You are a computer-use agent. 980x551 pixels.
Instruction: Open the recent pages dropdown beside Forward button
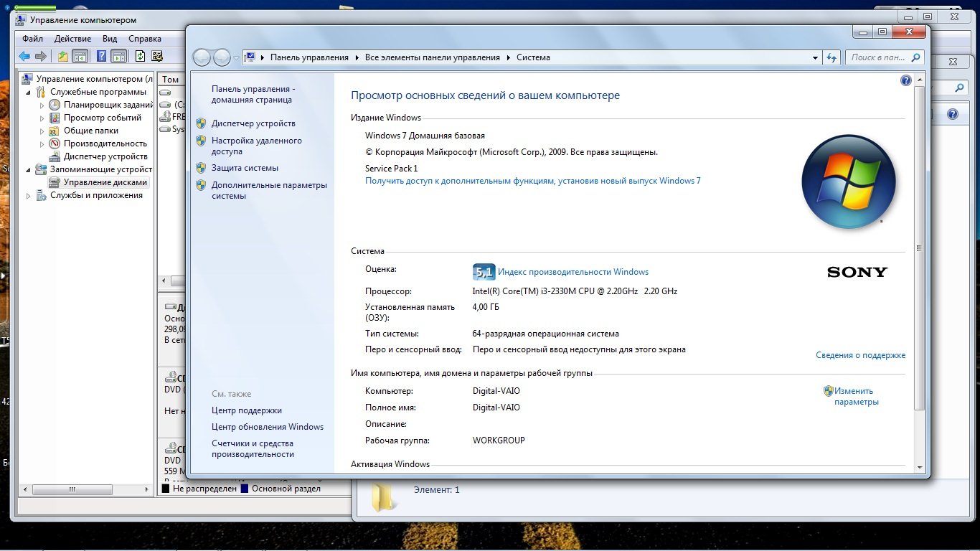click(236, 58)
